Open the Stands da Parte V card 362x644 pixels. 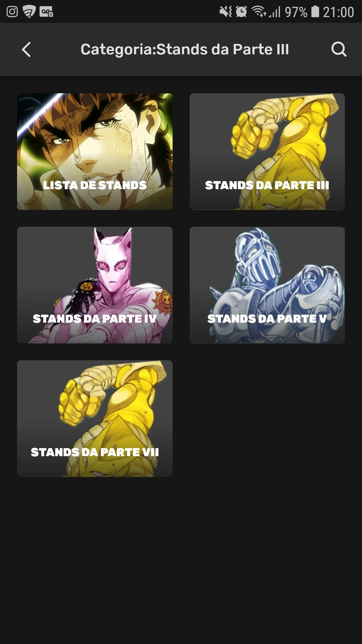[267, 285]
